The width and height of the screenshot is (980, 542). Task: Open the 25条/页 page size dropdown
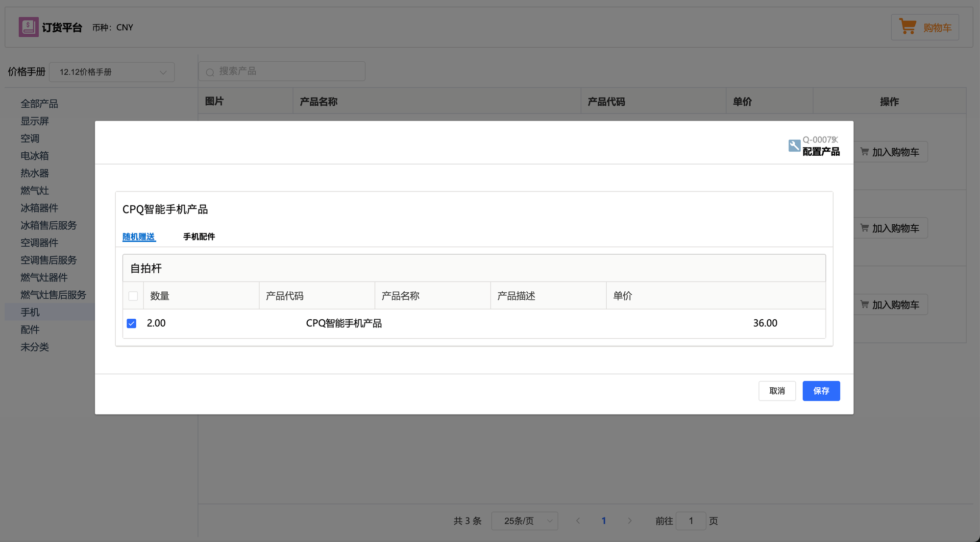pyautogui.click(x=524, y=521)
